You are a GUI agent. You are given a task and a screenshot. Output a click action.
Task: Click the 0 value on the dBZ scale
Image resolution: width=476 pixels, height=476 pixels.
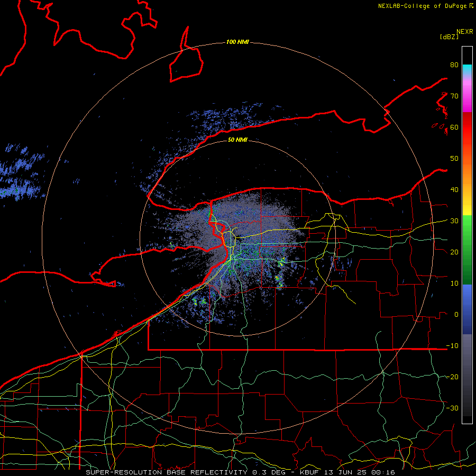pyautogui.click(x=456, y=315)
